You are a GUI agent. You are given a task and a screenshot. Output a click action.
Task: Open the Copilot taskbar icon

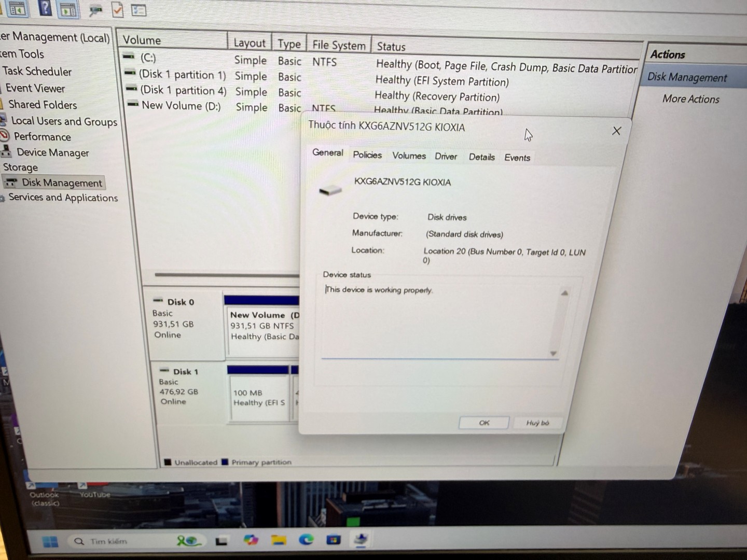click(x=251, y=540)
